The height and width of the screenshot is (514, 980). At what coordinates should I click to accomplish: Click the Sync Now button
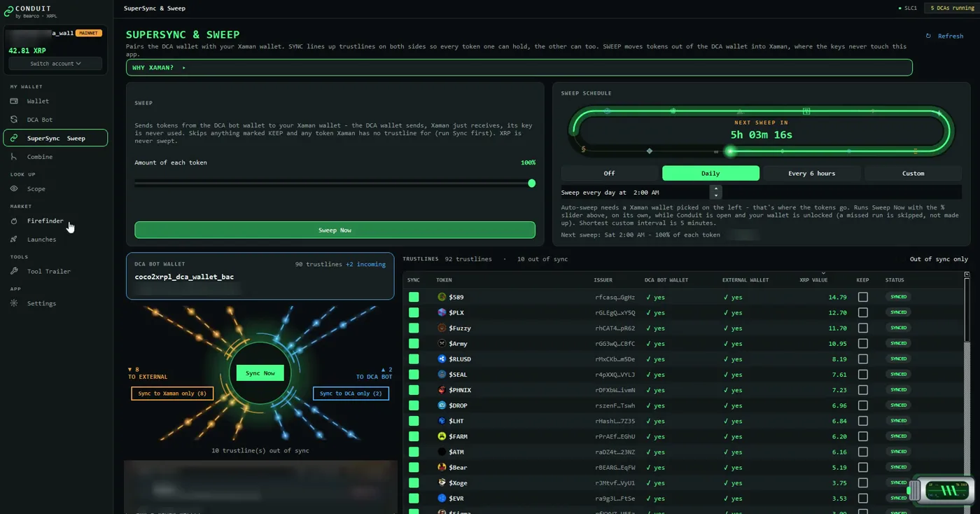pyautogui.click(x=260, y=373)
